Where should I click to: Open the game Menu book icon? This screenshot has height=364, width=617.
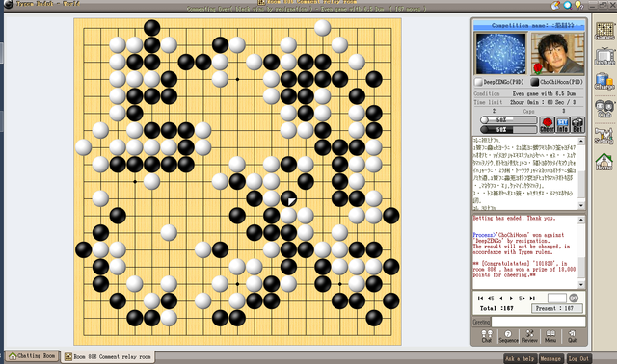550,336
